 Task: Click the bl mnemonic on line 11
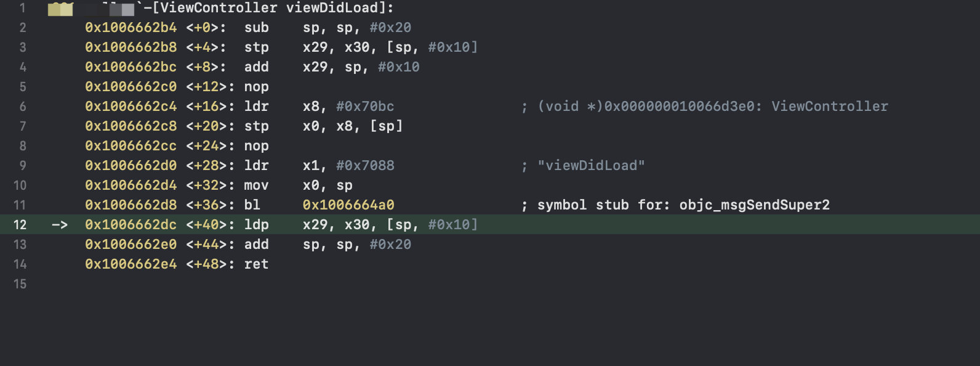[x=252, y=205]
